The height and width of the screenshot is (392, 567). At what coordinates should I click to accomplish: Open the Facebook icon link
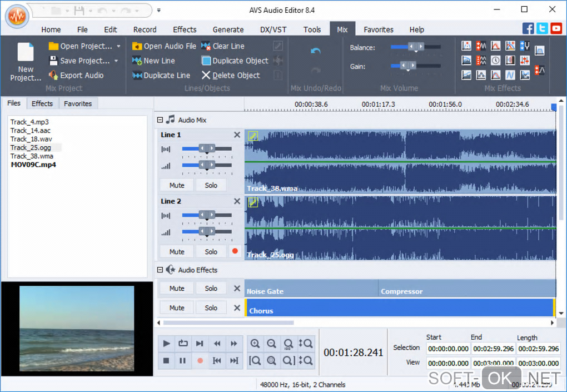(528, 29)
